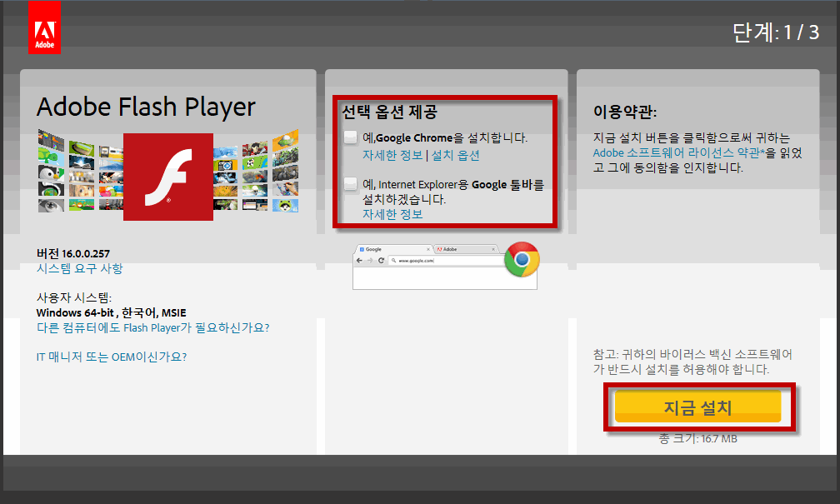
Task: Enable the Google Chrome install checkbox
Action: (x=350, y=137)
